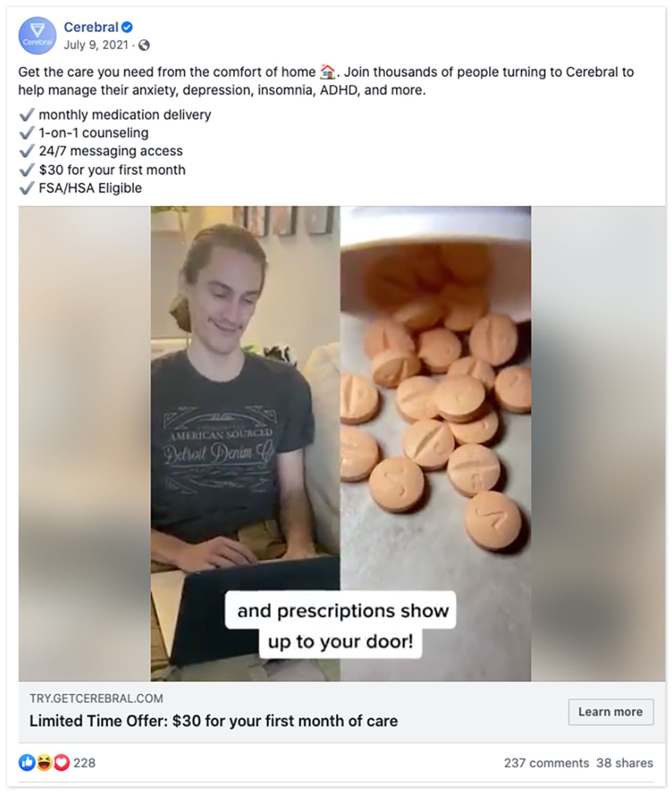672x793 pixels.
Task: Click the public globe audience icon
Action: tap(144, 45)
